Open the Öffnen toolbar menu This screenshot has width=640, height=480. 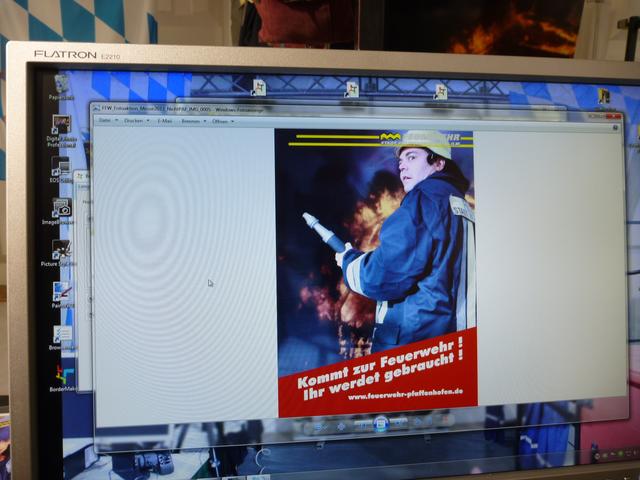point(221,120)
